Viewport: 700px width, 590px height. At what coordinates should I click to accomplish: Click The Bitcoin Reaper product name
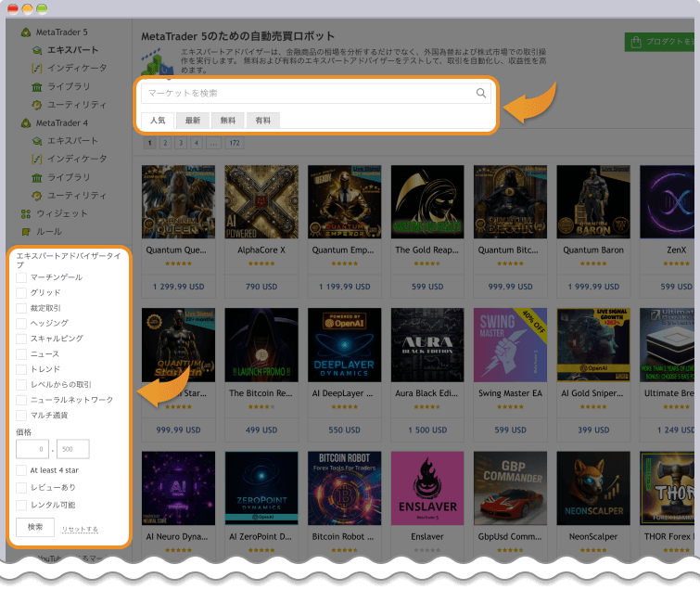tap(261, 393)
